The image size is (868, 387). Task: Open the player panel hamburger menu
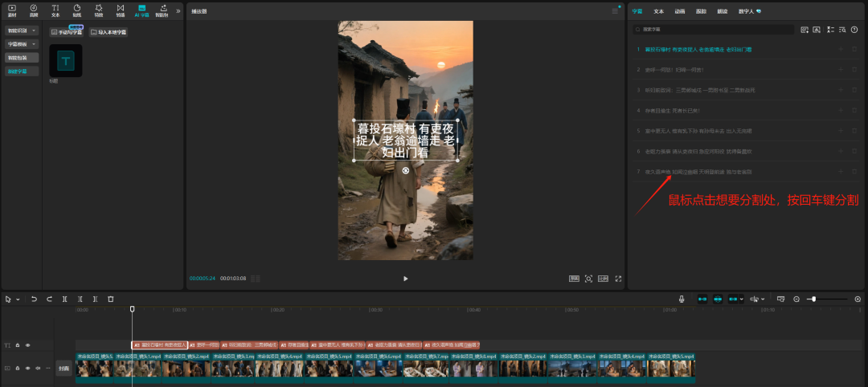[615, 11]
